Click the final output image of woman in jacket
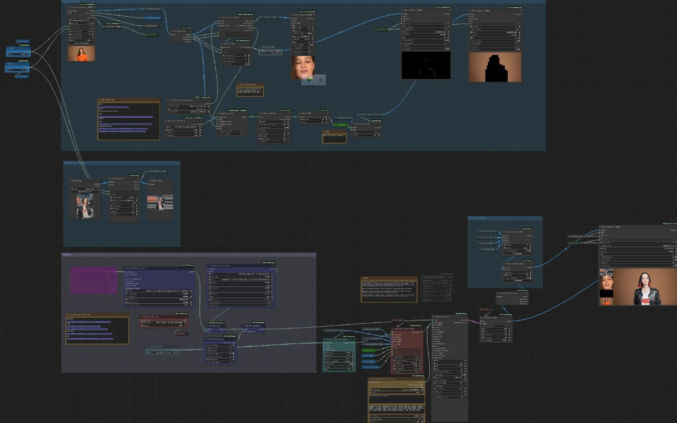677x423 pixels. (x=646, y=288)
